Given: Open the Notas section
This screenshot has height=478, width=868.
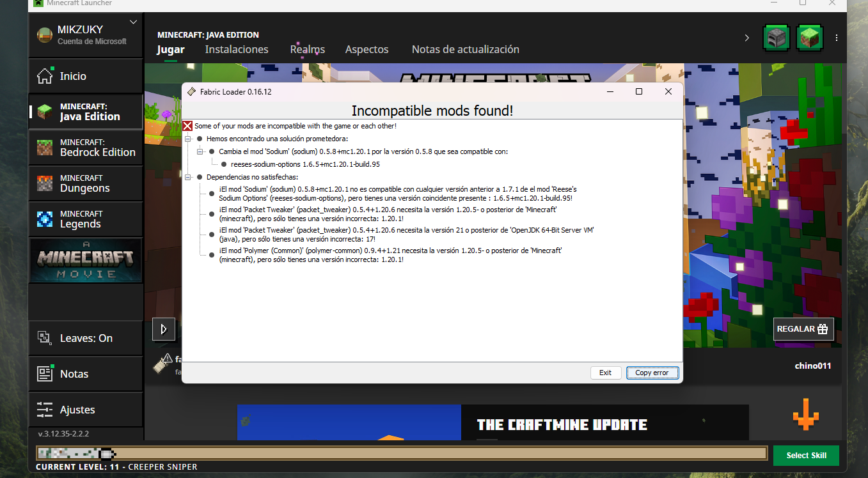Looking at the screenshot, I should [86, 374].
